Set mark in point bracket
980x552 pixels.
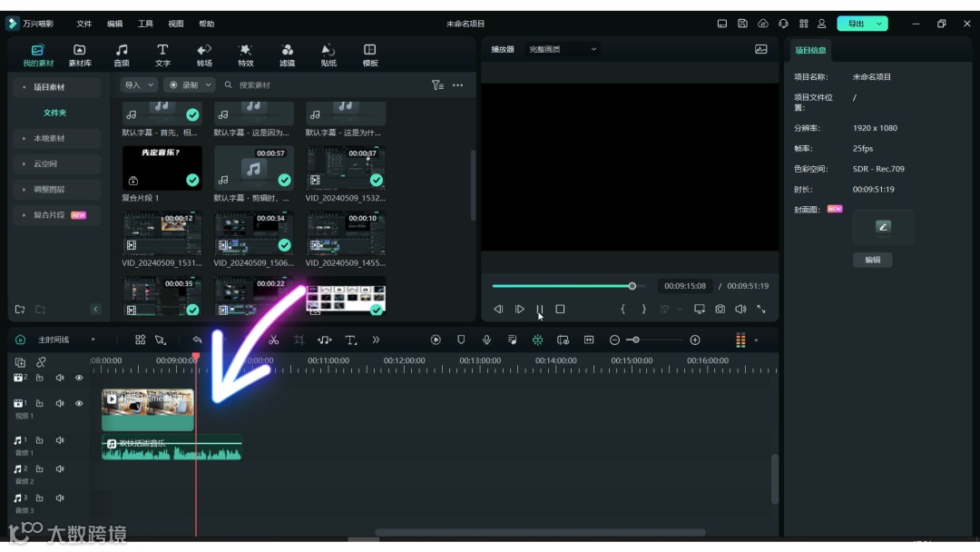[622, 309]
